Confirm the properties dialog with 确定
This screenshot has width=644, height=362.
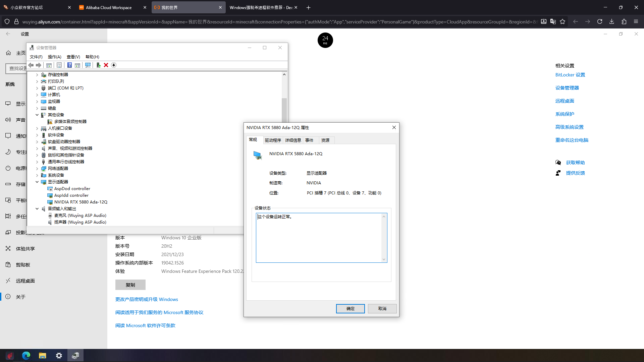coord(350,308)
